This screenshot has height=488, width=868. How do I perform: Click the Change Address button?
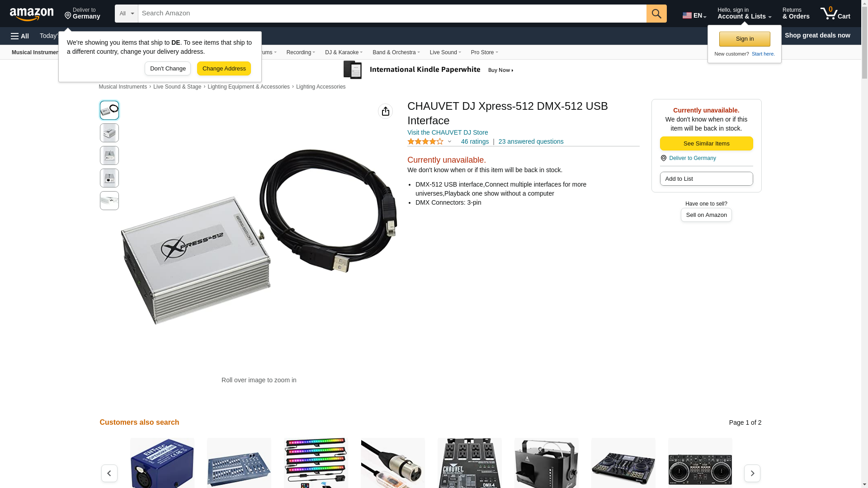(224, 69)
